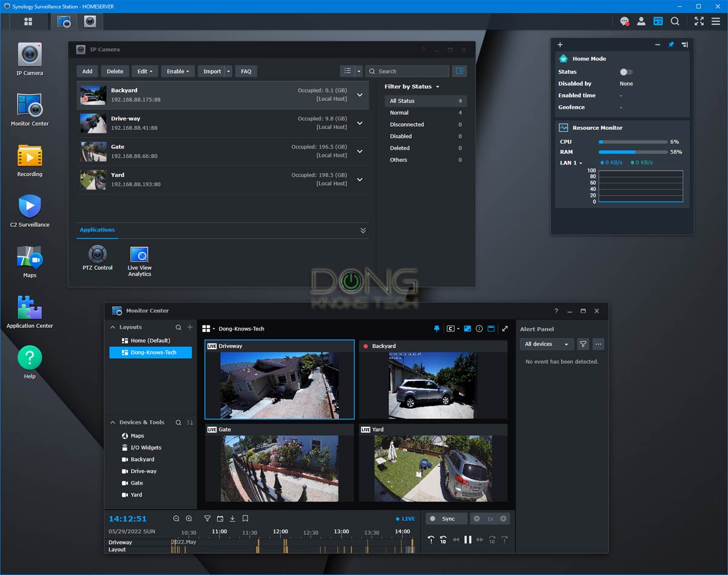Image resolution: width=728 pixels, height=575 pixels.
Task: Toggle the information panel in IP Camera
Action: click(x=459, y=71)
